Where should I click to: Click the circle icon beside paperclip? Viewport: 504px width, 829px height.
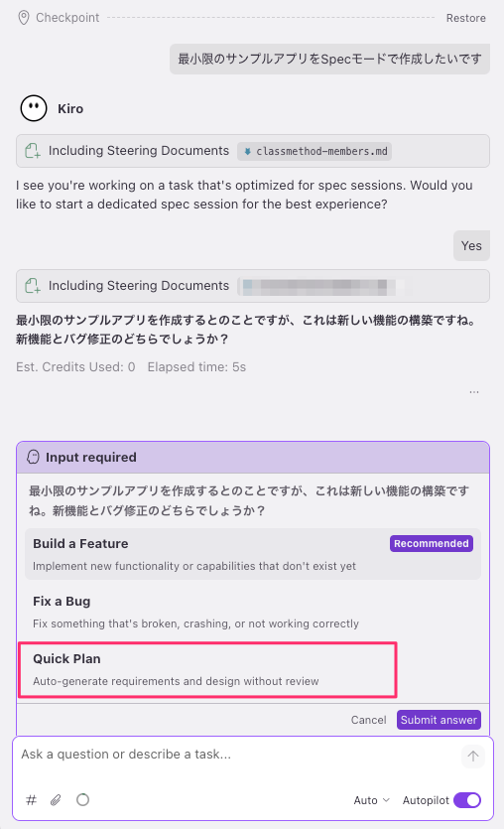(82, 799)
